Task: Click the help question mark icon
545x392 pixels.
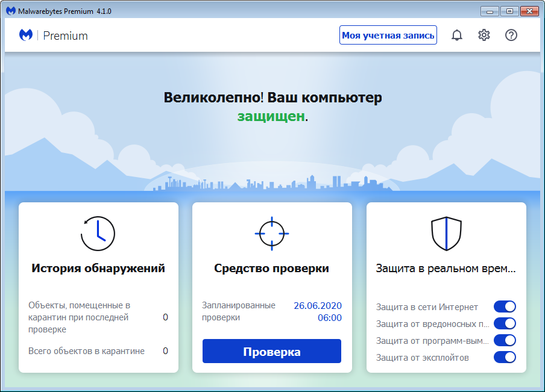Action: coord(511,36)
